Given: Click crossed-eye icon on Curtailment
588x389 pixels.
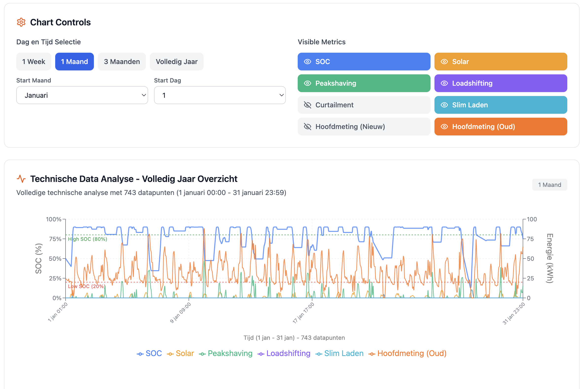Looking at the screenshot, I should (307, 105).
